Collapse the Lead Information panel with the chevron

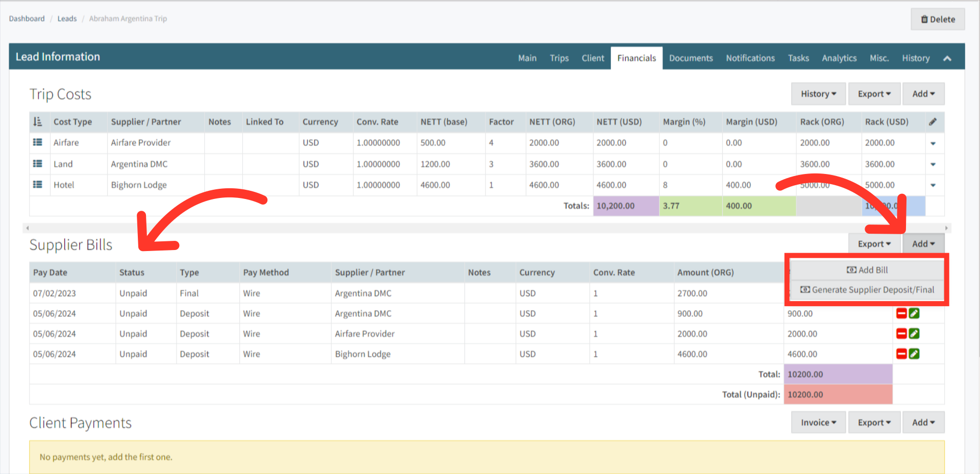point(948,58)
